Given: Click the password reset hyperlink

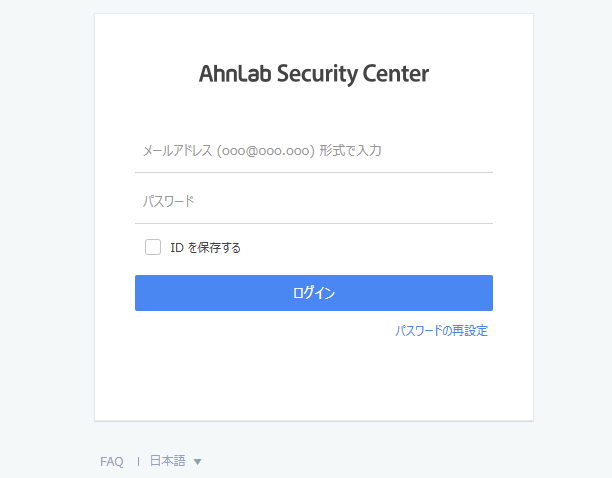Looking at the screenshot, I should click(441, 331).
